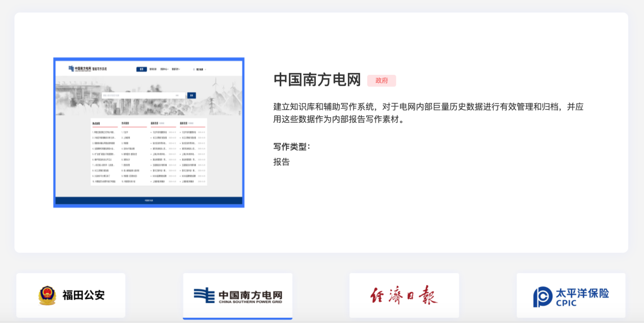
Task: Click the 报告 writing type text
Action: click(281, 162)
